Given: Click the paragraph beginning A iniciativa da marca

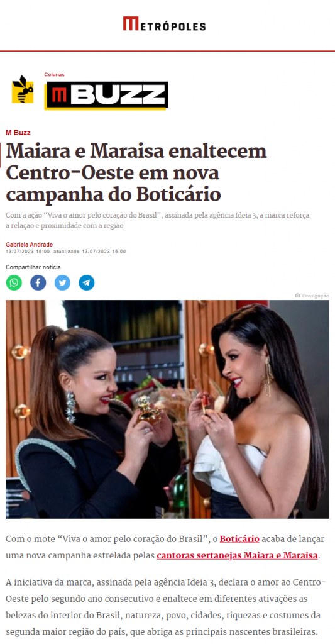Looking at the screenshot, I should pos(166,607).
